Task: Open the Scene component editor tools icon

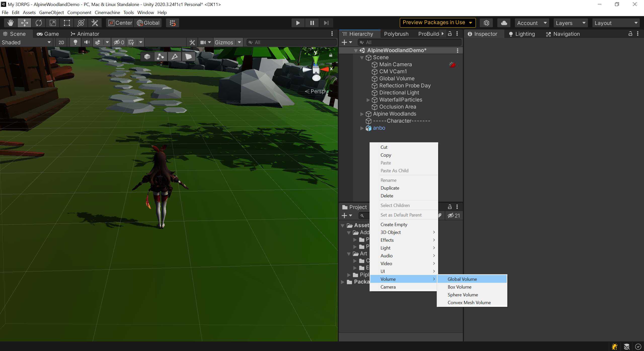Action: (x=192, y=42)
